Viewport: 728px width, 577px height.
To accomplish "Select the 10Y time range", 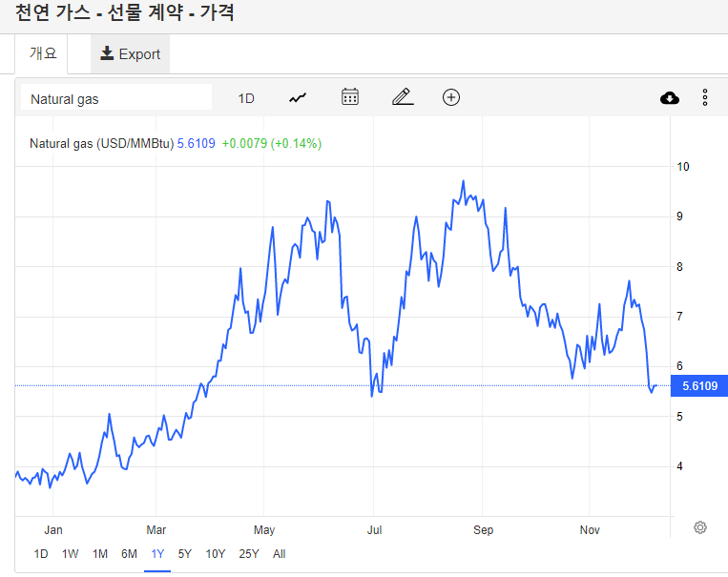I will pyautogui.click(x=216, y=554).
